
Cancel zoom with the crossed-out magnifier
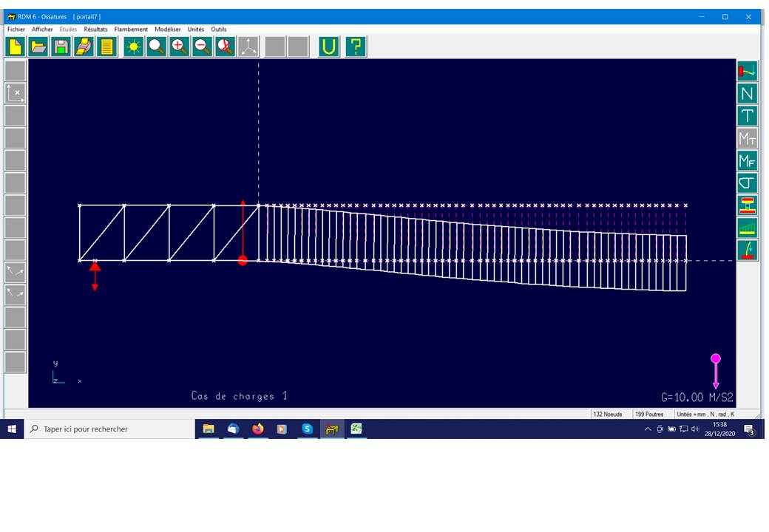click(225, 47)
